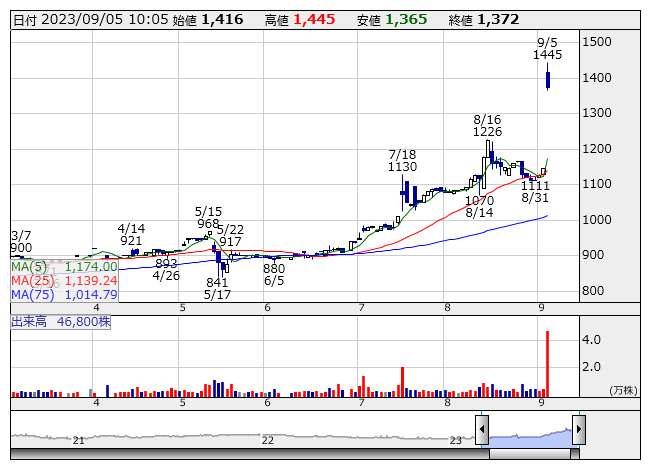Click the 4/14 921 high label
653x470 pixels.
click(131, 234)
